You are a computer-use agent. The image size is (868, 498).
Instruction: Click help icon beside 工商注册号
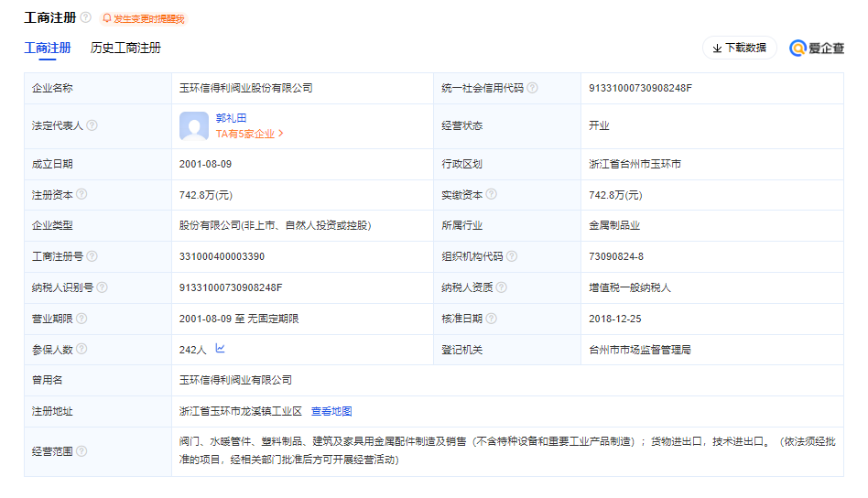tap(92, 256)
